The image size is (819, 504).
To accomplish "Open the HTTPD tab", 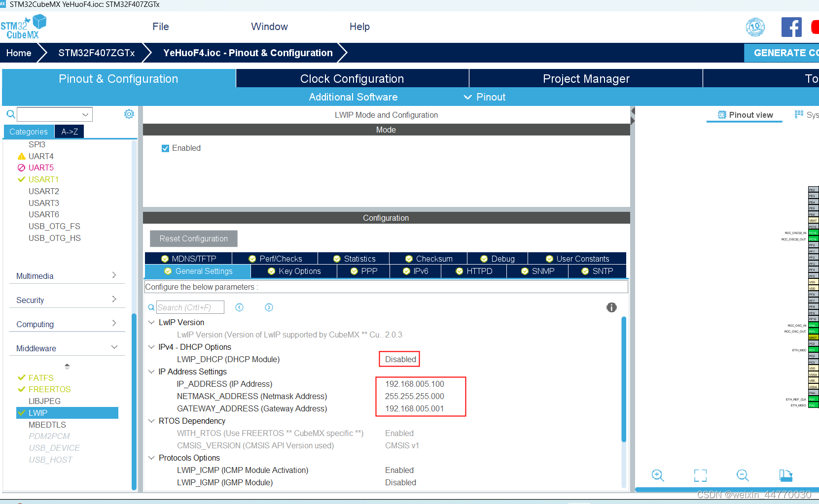I will (x=474, y=271).
